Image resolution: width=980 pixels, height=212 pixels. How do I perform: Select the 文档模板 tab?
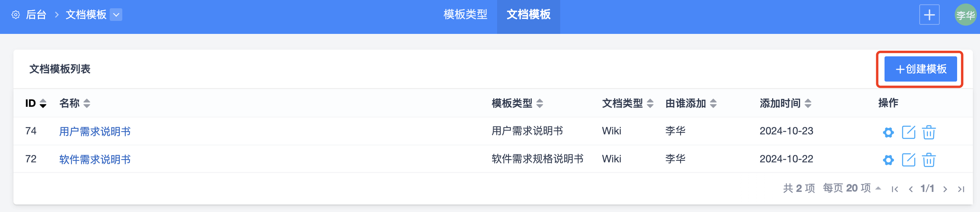528,15
